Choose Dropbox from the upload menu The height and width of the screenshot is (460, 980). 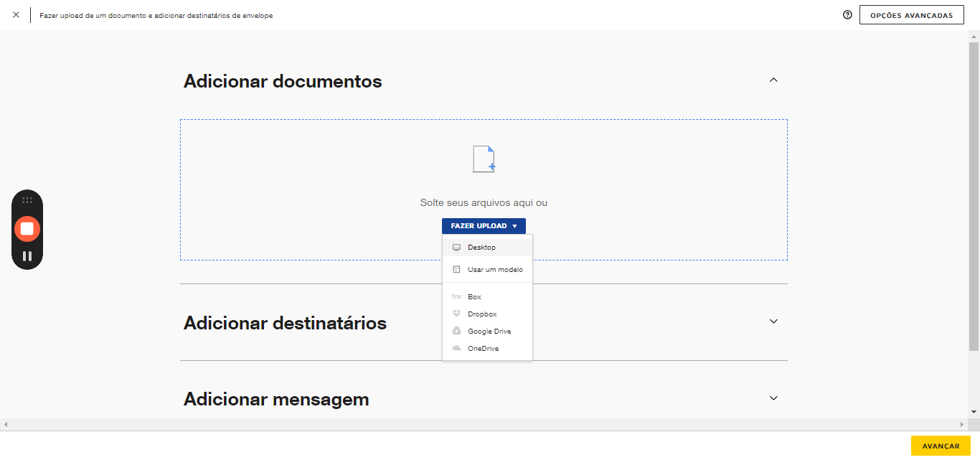point(488,314)
